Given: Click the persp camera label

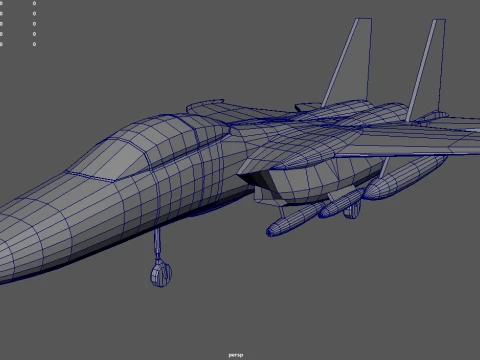Looking at the screenshot, I should (x=236, y=355).
